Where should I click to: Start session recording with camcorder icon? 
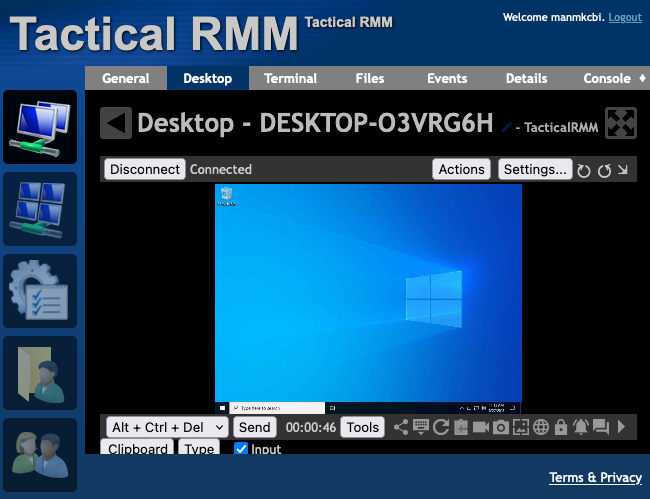click(481, 427)
